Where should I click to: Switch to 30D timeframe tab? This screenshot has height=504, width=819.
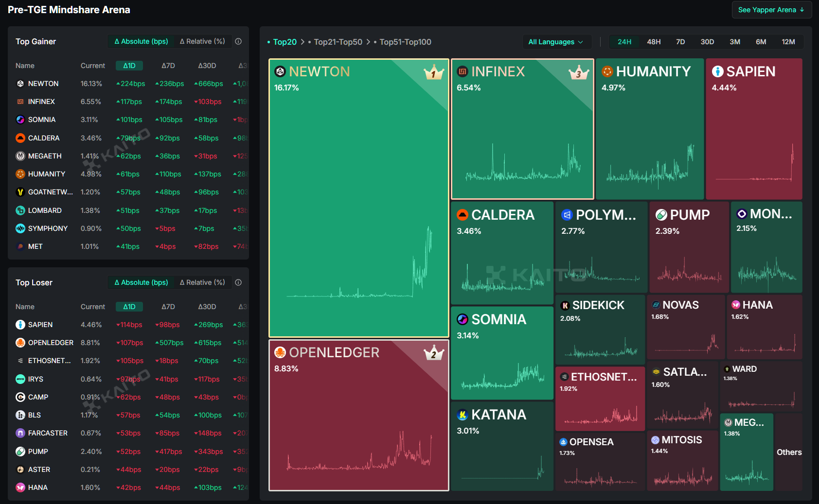pyautogui.click(x=707, y=42)
